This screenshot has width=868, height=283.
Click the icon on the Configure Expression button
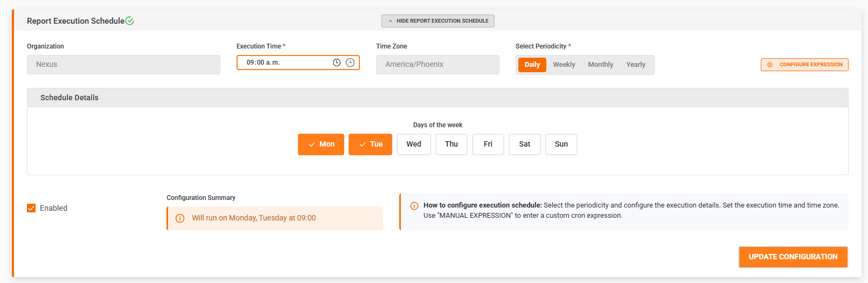click(770, 65)
